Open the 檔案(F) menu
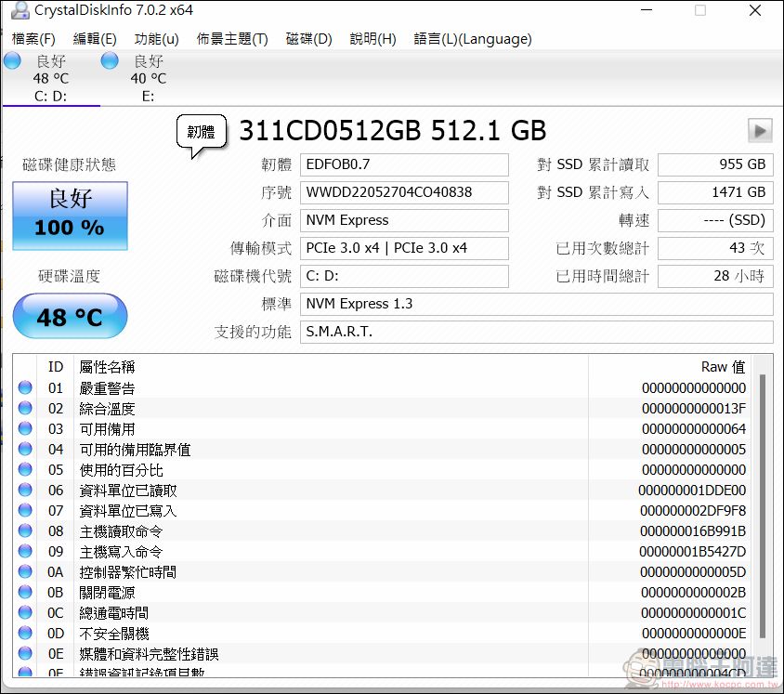This screenshot has height=694, width=784. point(33,39)
